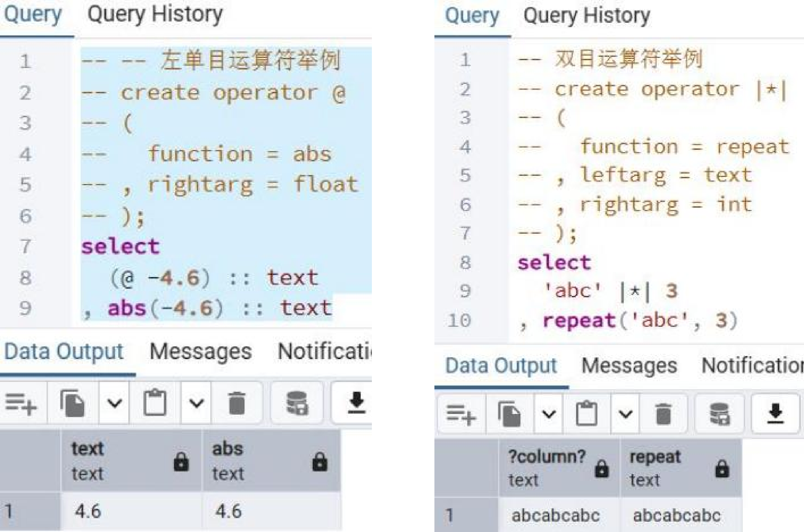This screenshot has height=532, width=804.
Task: Open Notifications tab in right panel
Action: (x=753, y=366)
